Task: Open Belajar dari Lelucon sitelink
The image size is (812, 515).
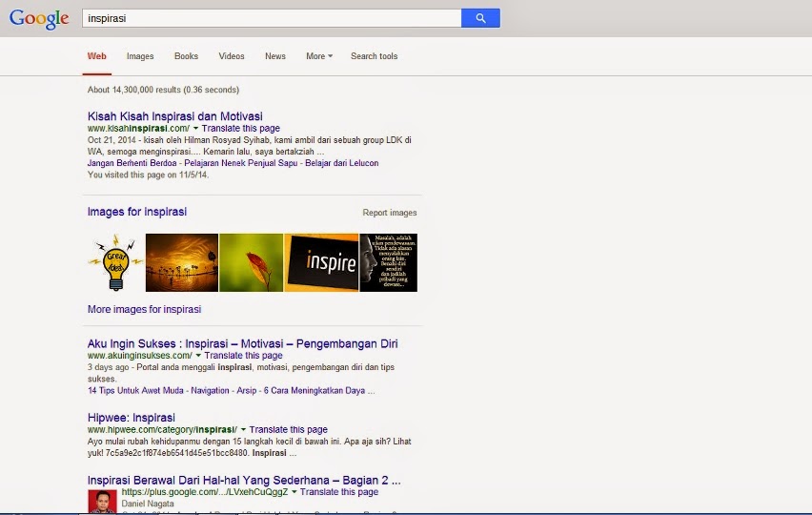Action: click(342, 163)
